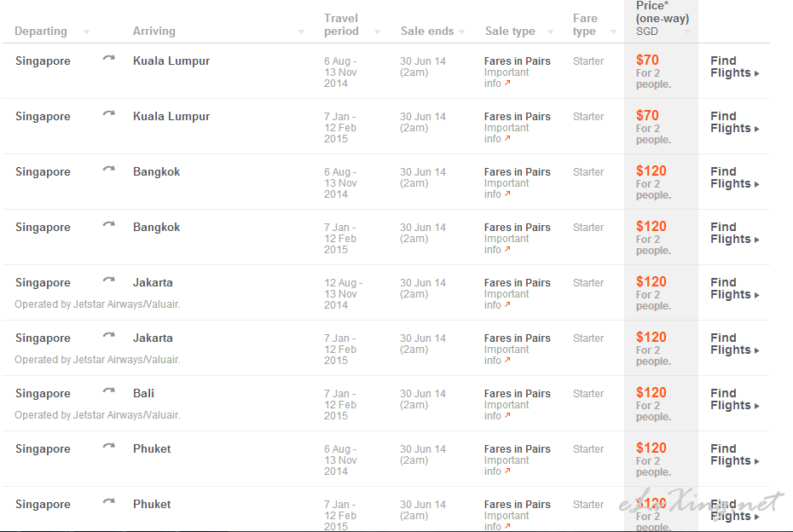The height and width of the screenshot is (532, 793).
Task: Click the Sale type column header
Action: 510,32
